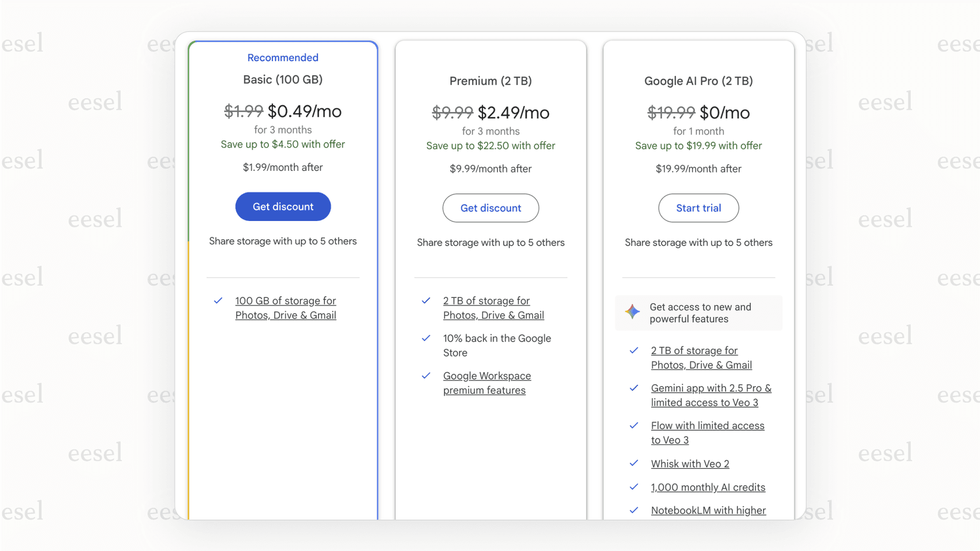Click the Gemini sparkle icon in AI Pro card

[632, 313]
